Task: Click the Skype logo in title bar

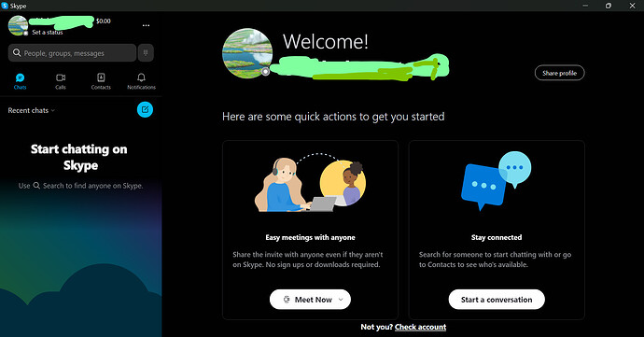Action: click(5, 6)
